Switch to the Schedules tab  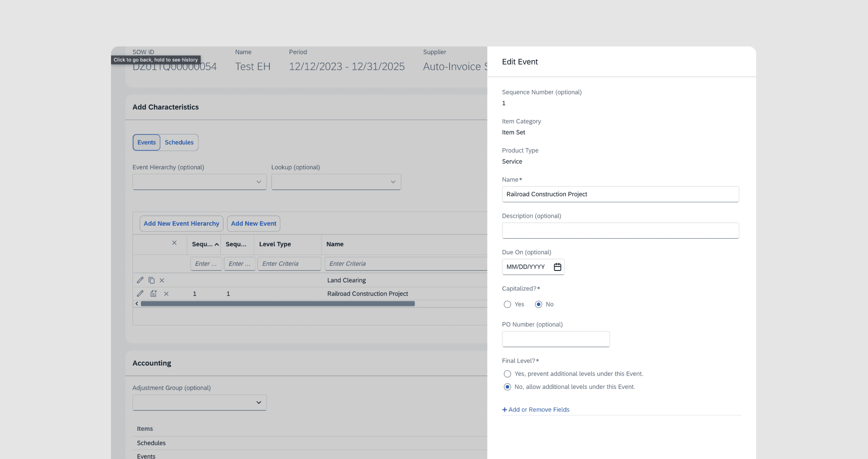pos(179,143)
